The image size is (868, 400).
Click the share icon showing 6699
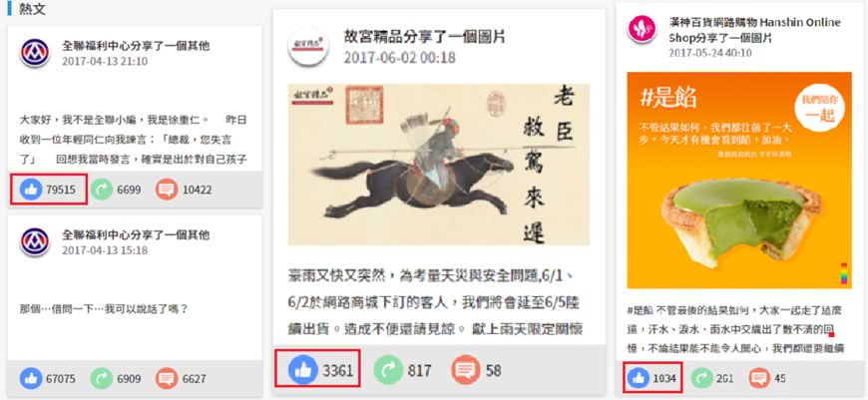pos(102,190)
